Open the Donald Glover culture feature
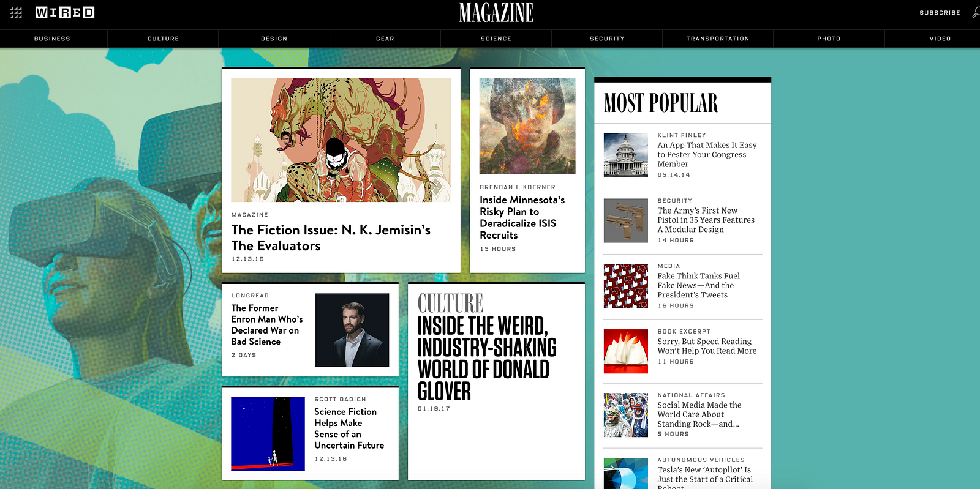Viewport: 980px width, 489px height. click(x=487, y=358)
